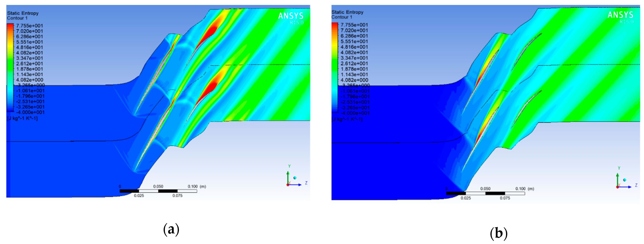
Task: Click the Z axis label in left plot
Action: [x=306, y=183]
